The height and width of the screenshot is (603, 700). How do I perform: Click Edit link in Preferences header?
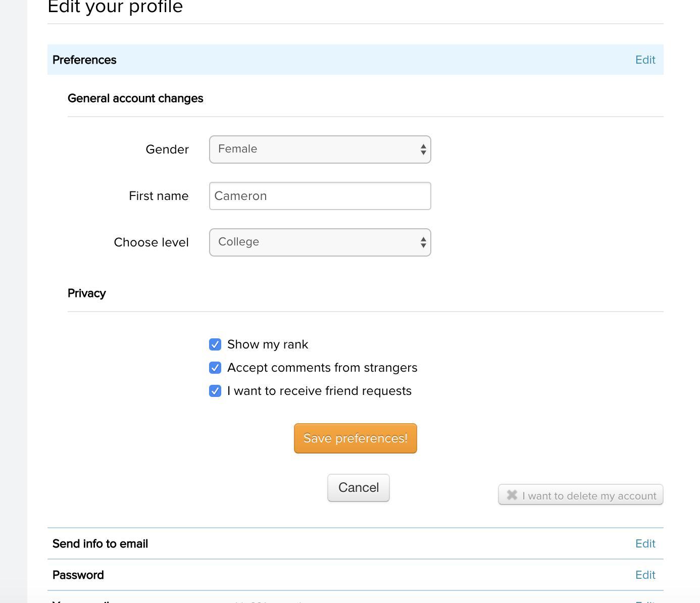pos(645,60)
